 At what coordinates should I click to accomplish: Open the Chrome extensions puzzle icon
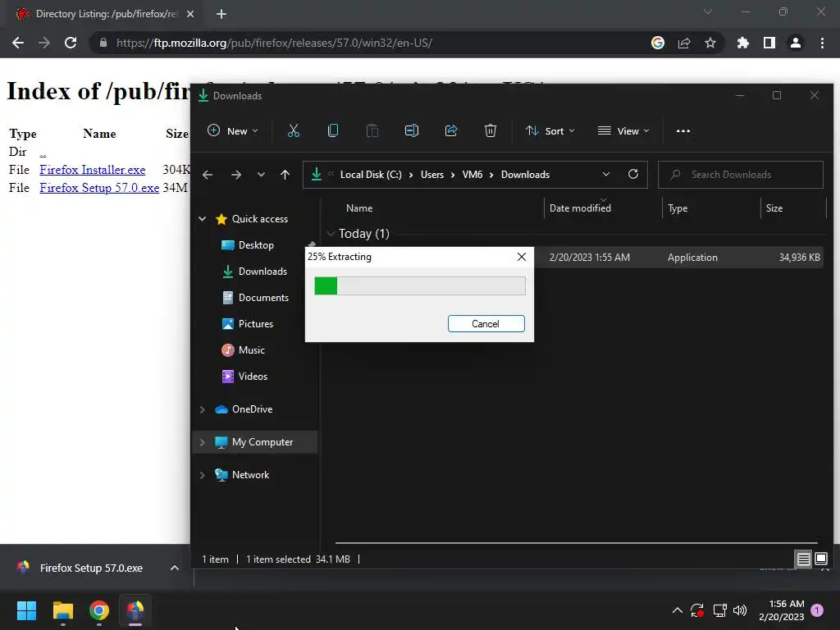tap(742, 43)
